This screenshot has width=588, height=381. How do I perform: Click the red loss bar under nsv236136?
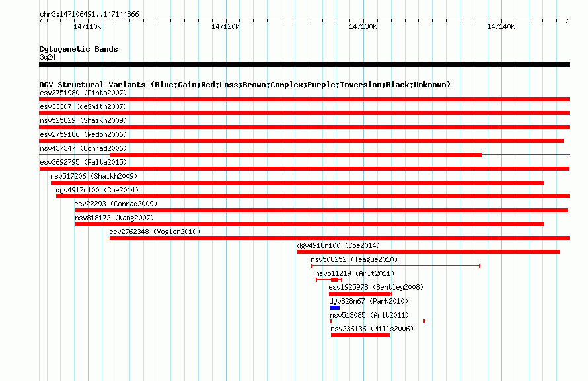pos(360,335)
